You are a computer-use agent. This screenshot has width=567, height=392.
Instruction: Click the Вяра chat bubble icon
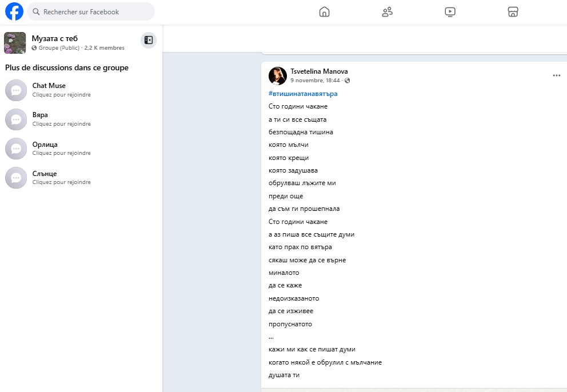pyautogui.click(x=16, y=119)
